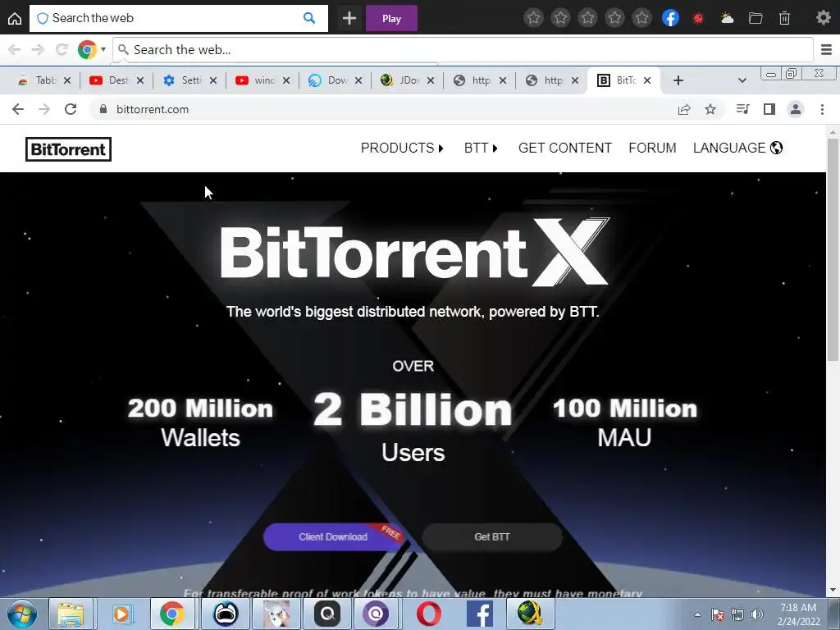Close the BitTorrent tab
The image size is (840, 630).
(647, 80)
